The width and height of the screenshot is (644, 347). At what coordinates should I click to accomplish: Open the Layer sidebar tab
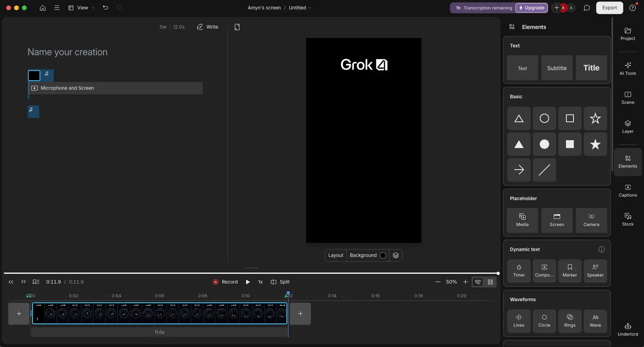click(628, 127)
